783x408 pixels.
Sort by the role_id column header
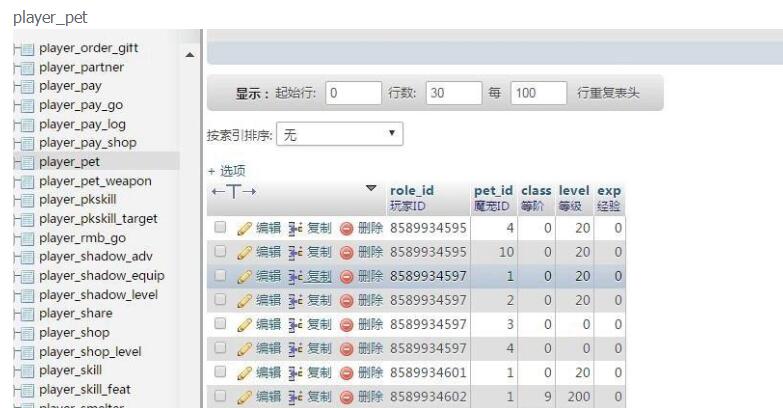(412, 190)
